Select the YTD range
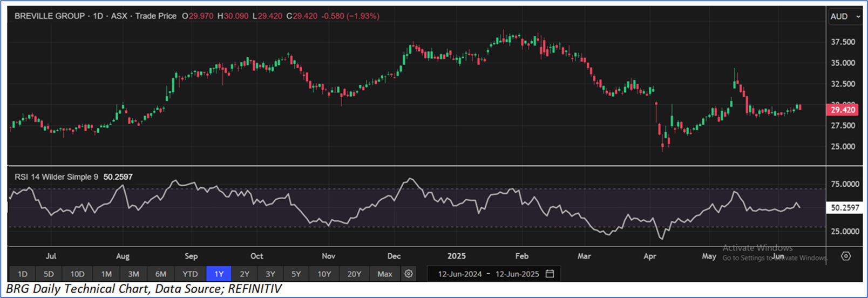Viewport: 868px width, 298px height. point(190,274)
